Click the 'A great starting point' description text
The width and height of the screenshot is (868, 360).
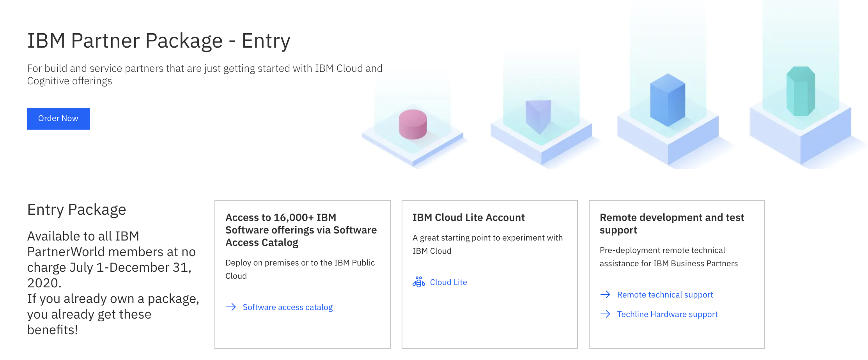point(487,244)
